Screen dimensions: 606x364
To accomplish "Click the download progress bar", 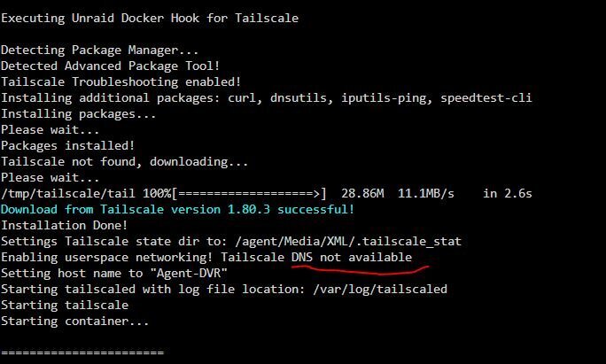I will (x=249, y=193).
